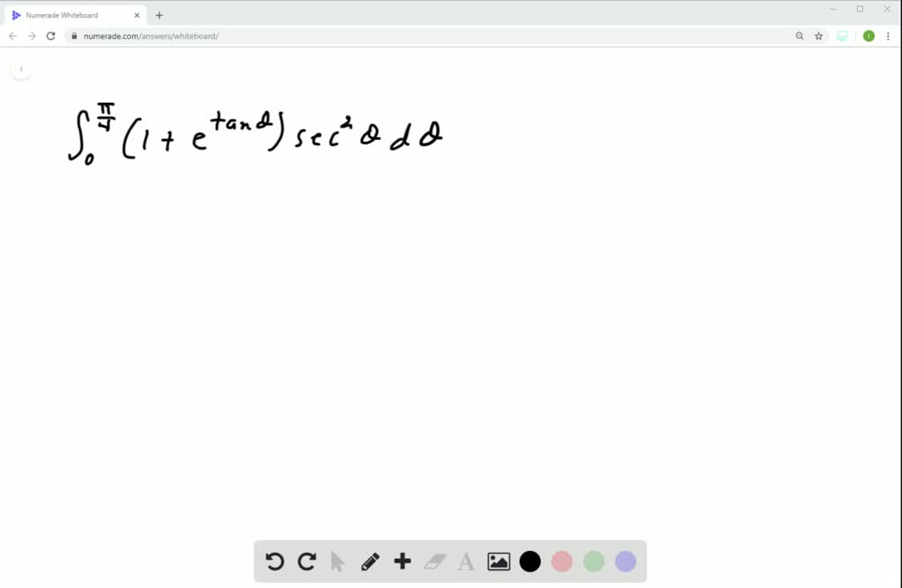Choose the green ink color
This screenshot has width=902, height=588.
(x=594, y=562)
